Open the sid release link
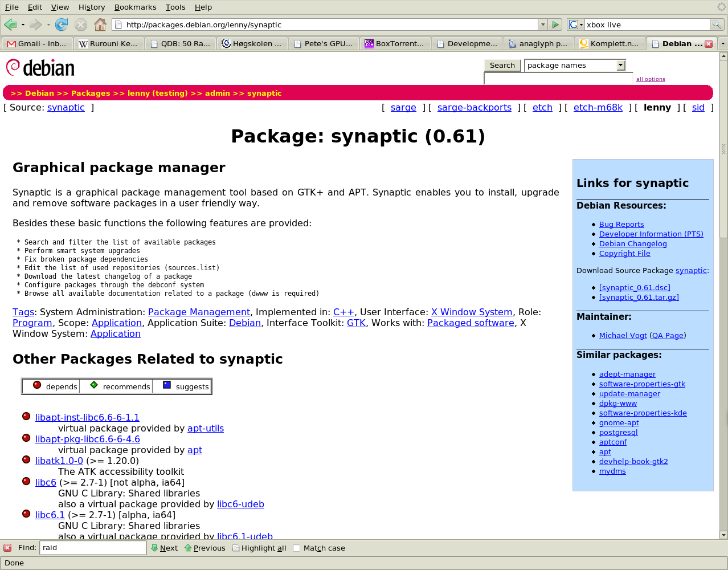728x570 pixels. (x=698, y=107)
